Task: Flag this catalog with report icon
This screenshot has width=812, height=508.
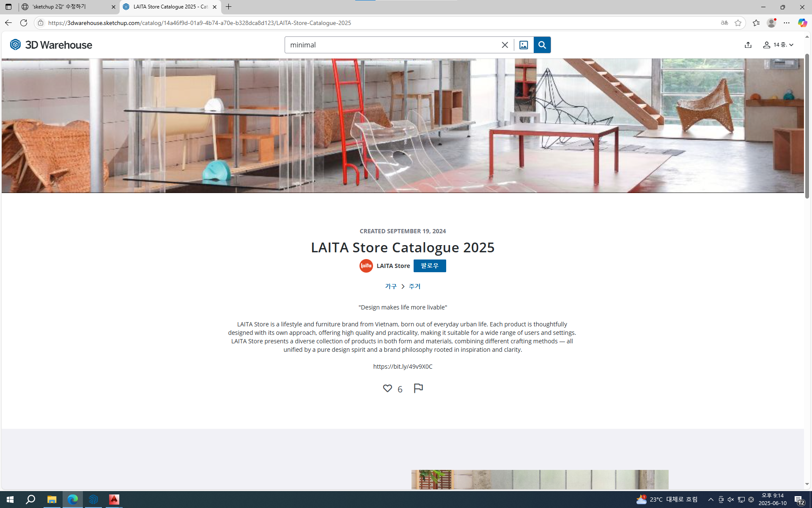Action: pyautogui.click(x=418, y=388)
